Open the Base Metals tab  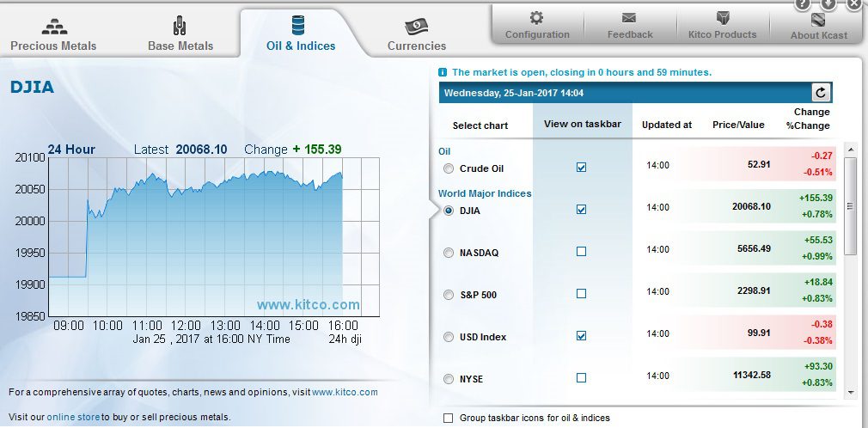coord(180,35)
